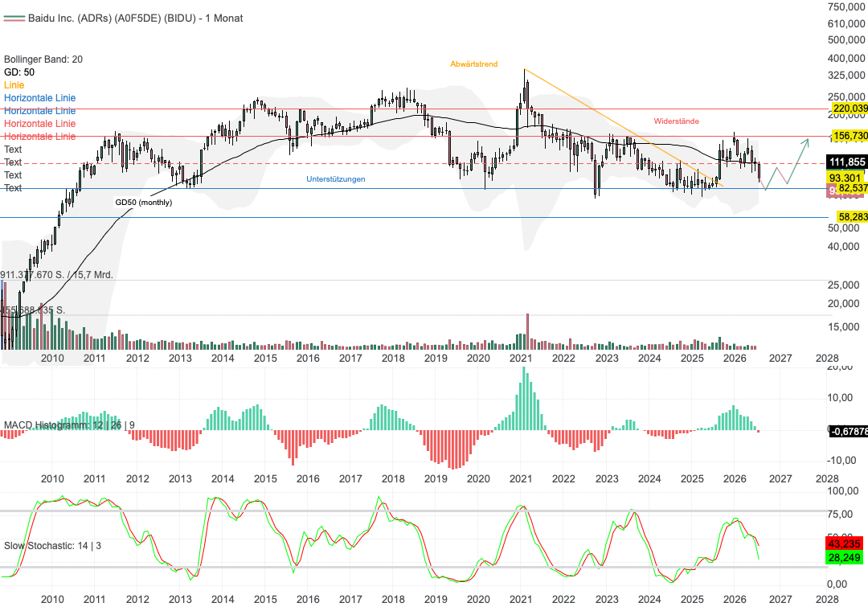Click the blue Horizontale Linie entry directly below Linie
Image resolution: width=868 pixels, height=607 pixels.
click(x=39, y=98)
